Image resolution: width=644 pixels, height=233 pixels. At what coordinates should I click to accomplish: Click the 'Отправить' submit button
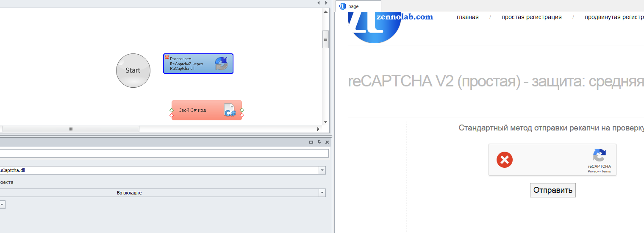[553, 190]
